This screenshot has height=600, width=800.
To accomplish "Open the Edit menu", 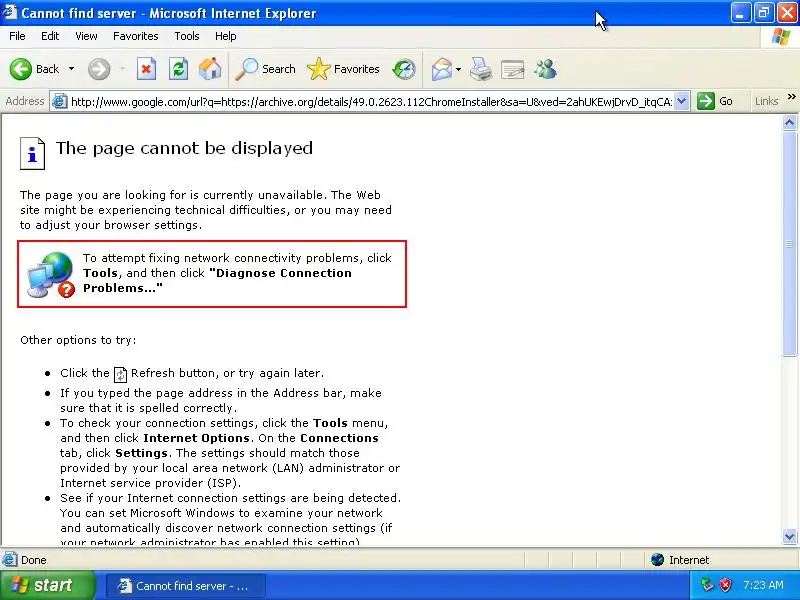I will [50, 36].
